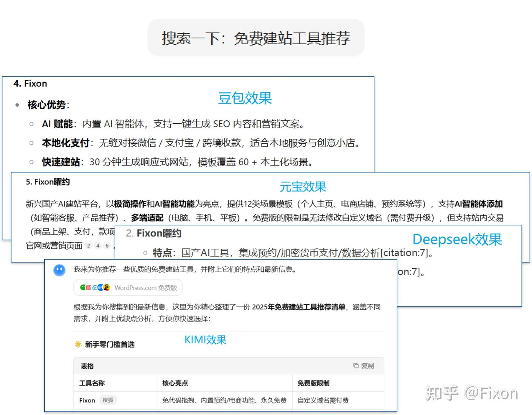Click the 核心优势 bullet in Doubao answer
Screen dimensions: 532x415
[48, 105]
